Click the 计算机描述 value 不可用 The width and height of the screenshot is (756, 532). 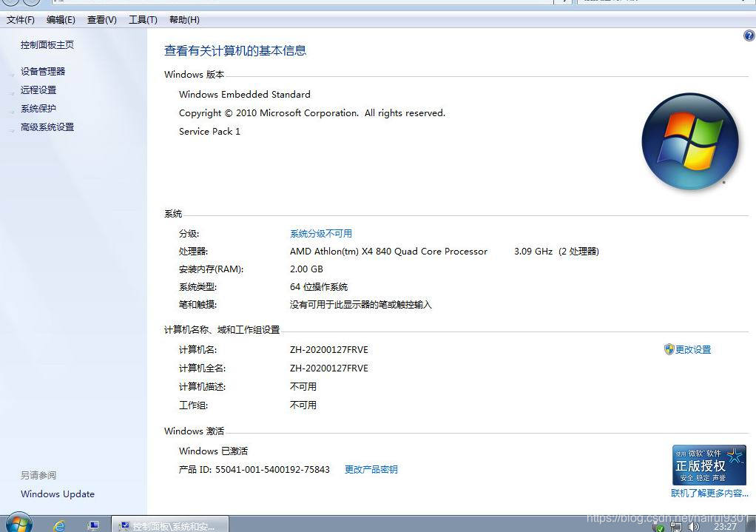303,387
